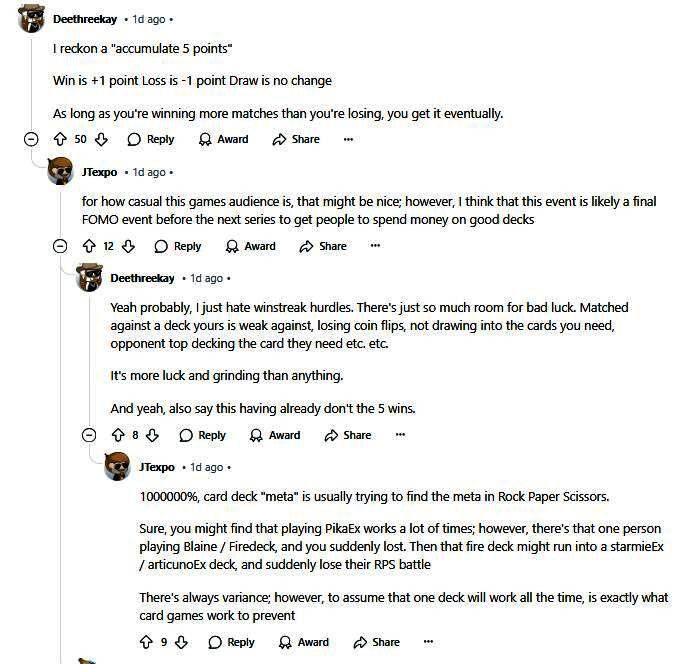Screen dimensions: 697x664
Task: Share the Rock Paper Scissors comment
Action: point(377,642)
